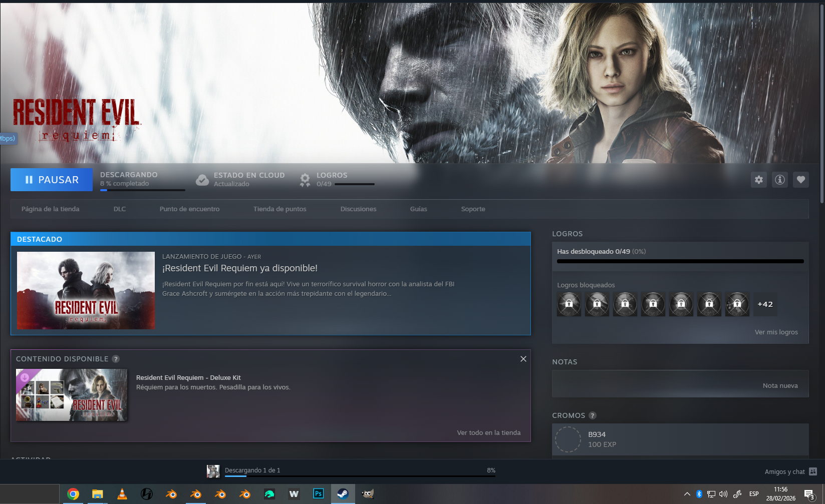The width and height of the screenshot is (825, 504).
Task: Open the volume control tray icon
Action: pyautogui.click(x=723, y=494)
